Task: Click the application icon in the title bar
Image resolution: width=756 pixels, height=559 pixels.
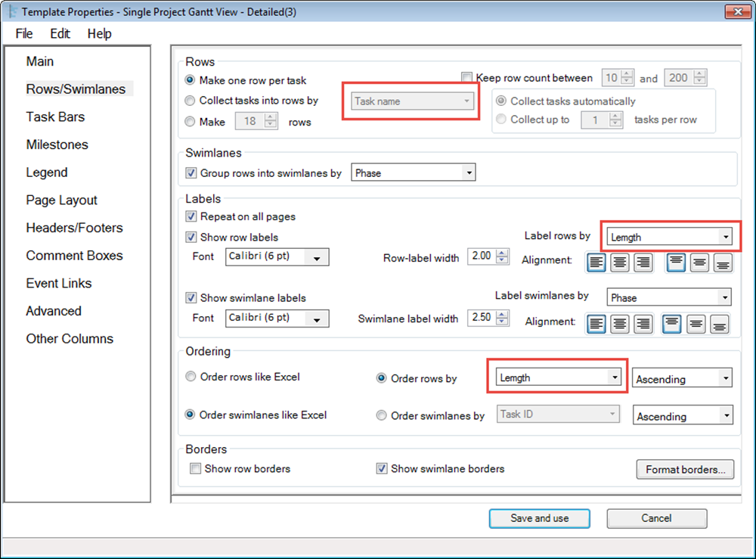Action: click(11, 11)
